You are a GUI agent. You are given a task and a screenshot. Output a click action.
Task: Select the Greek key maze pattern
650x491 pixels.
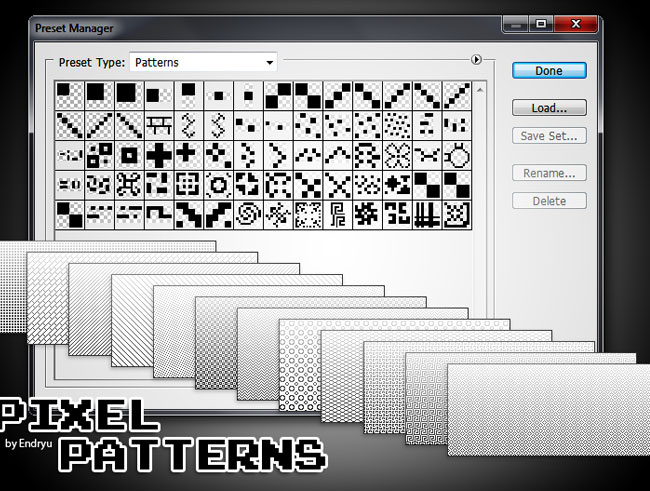(x=337, y=215)
